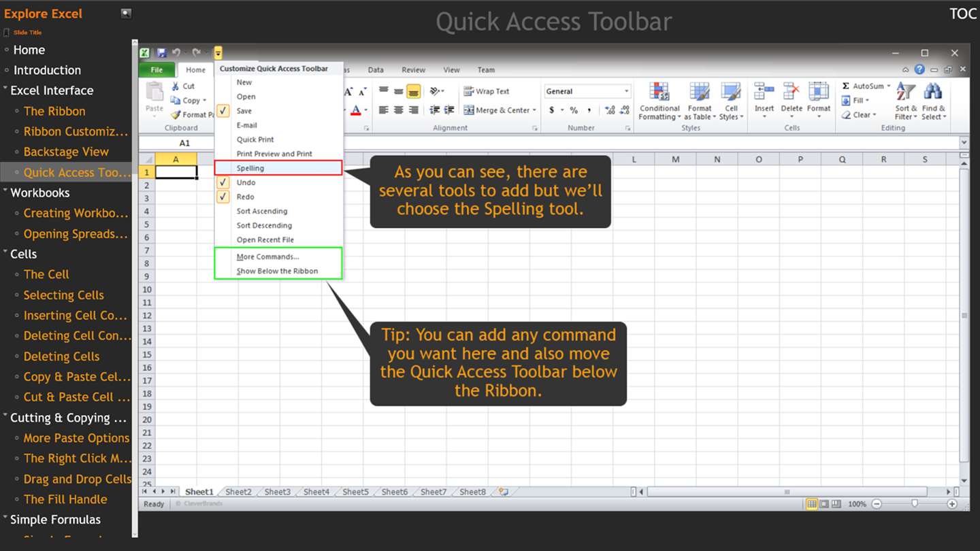
Task: Click the decrease indent icon
Action: pos(434,110)
